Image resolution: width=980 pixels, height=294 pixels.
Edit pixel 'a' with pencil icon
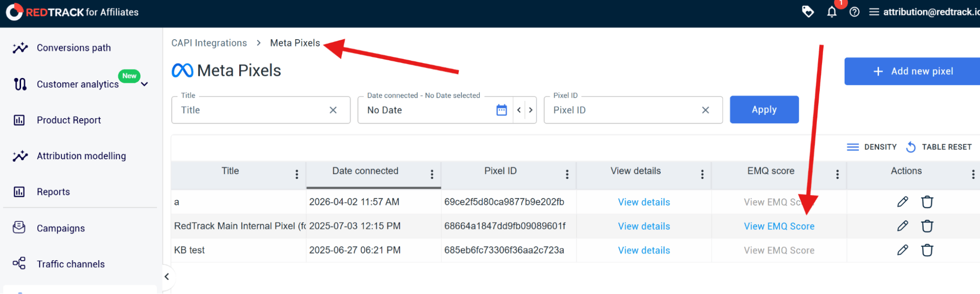click(903, 202)
